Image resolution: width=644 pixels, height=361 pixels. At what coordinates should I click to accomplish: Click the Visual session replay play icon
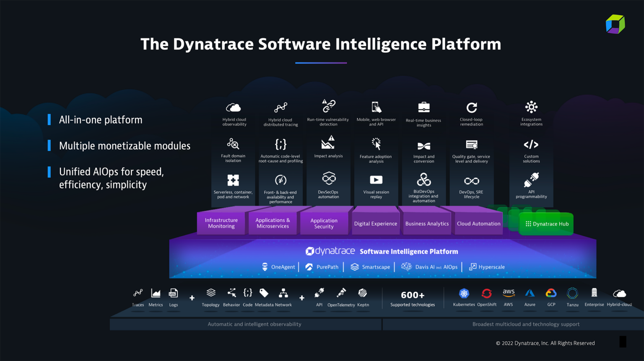tap(376, 180)
